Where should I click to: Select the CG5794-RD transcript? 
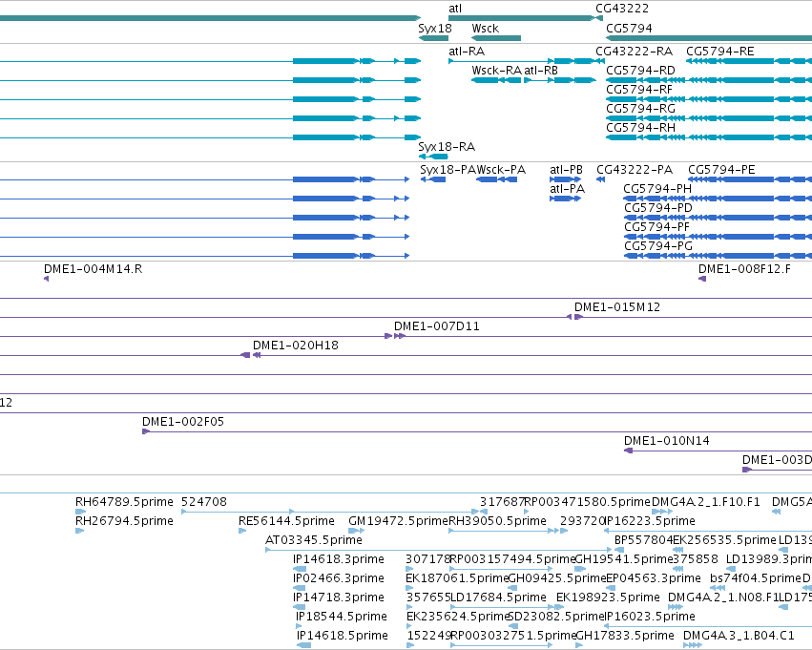click(709, 80)
